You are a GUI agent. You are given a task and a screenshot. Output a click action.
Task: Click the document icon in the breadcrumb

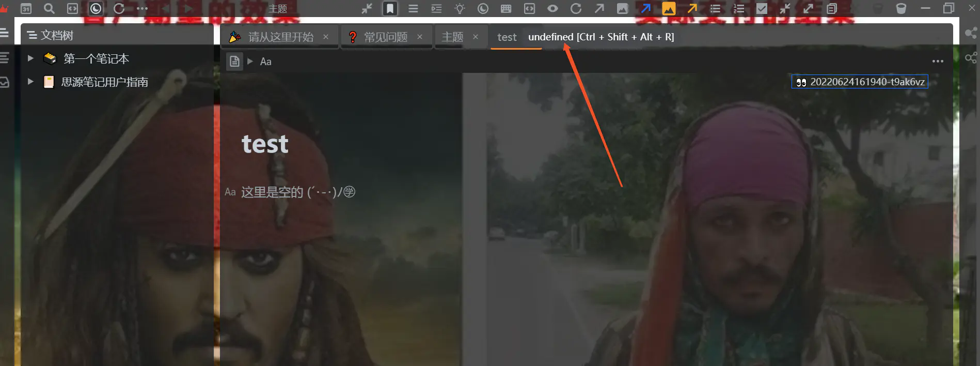coord(234,62)
